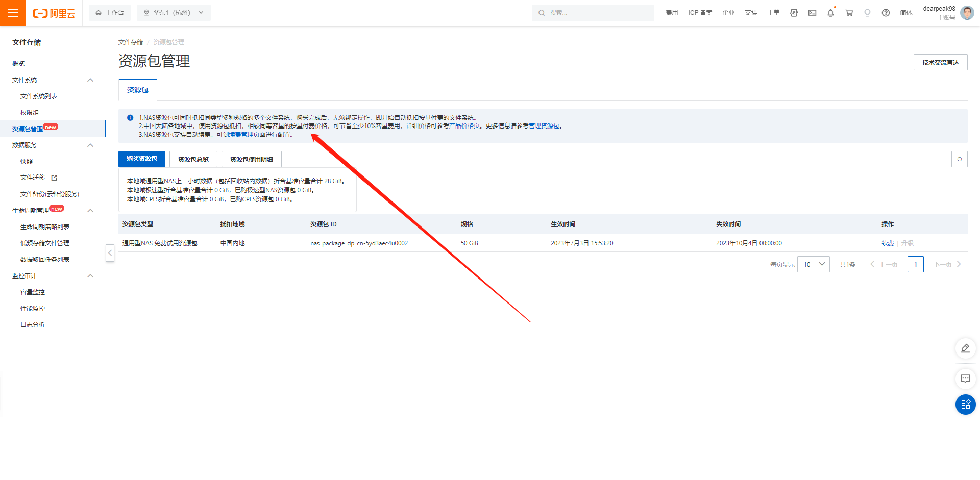980x480 pixels.
Task: Expand the 华东1（杭州） region selector
Action: [174, 13]
